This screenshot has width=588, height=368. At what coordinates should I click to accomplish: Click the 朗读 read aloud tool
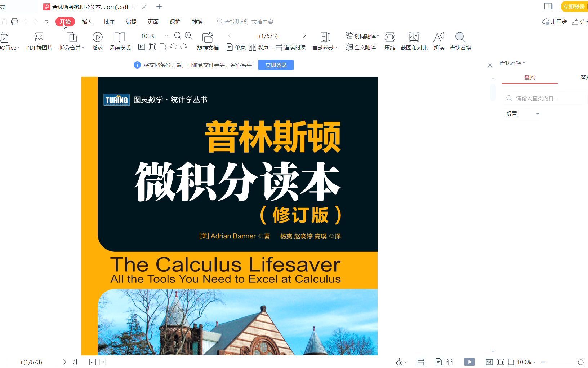pos(439,41)
